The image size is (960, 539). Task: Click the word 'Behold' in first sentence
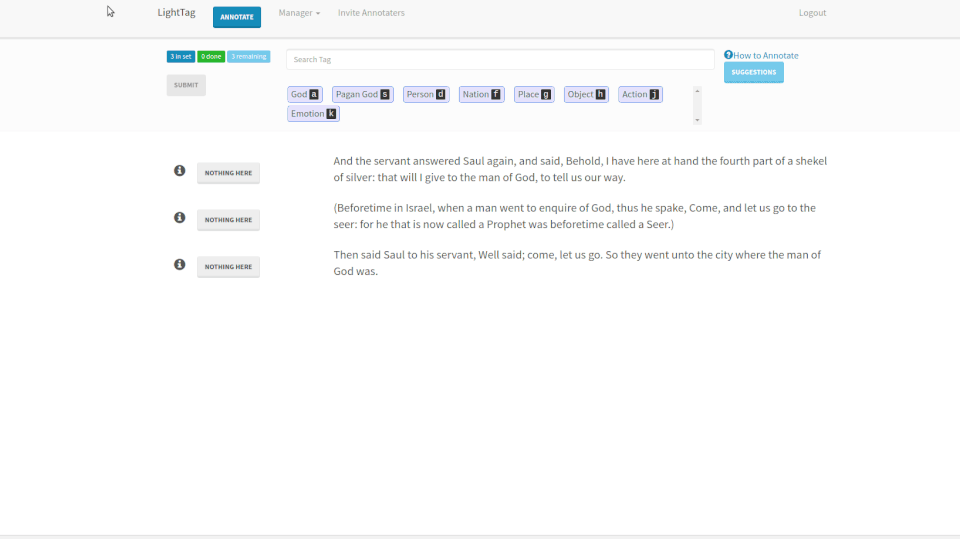(584, 161)
